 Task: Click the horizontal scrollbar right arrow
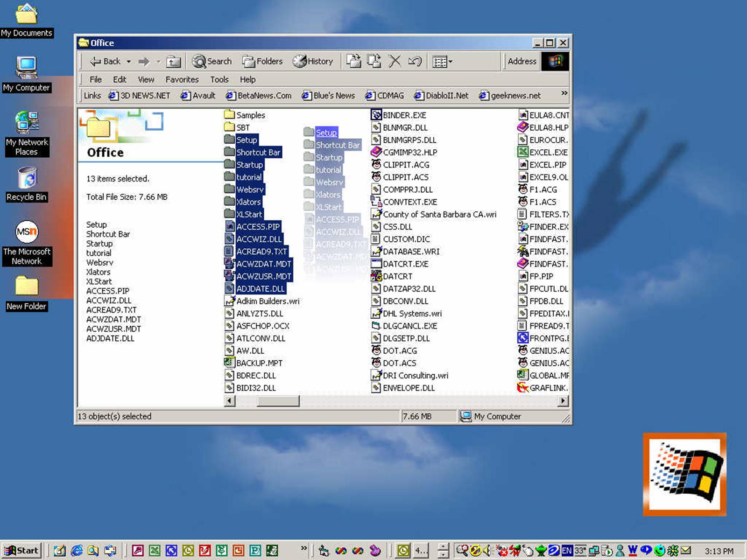[x=563, y=400]
